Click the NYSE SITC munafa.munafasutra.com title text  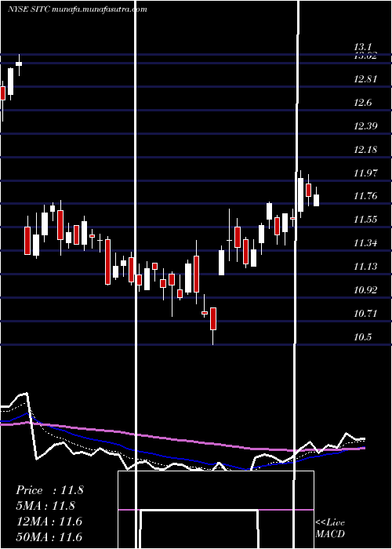(77, 9)
